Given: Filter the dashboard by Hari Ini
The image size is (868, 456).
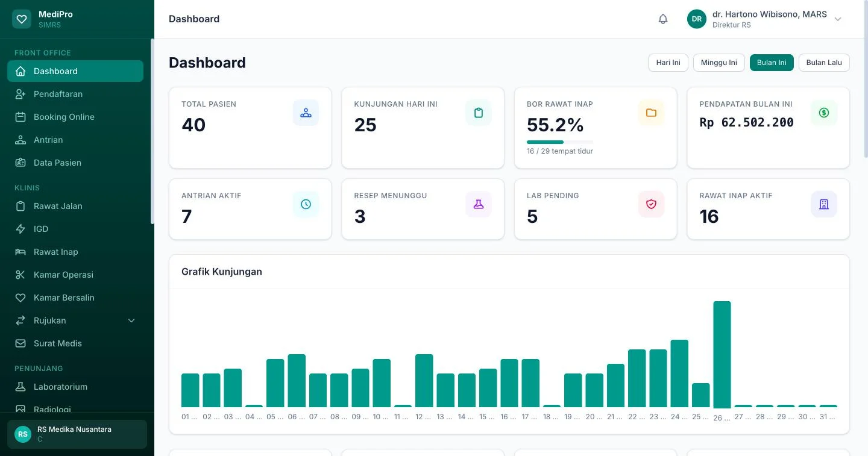Looking at the screenshot, I should (x=668, y=63).
